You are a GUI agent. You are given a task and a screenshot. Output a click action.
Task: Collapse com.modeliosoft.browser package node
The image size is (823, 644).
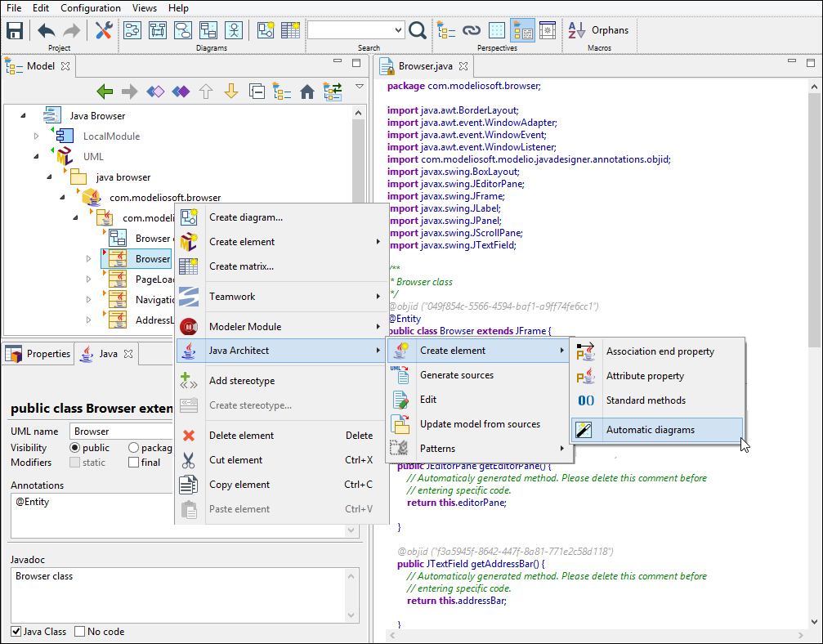coord(62,197)
